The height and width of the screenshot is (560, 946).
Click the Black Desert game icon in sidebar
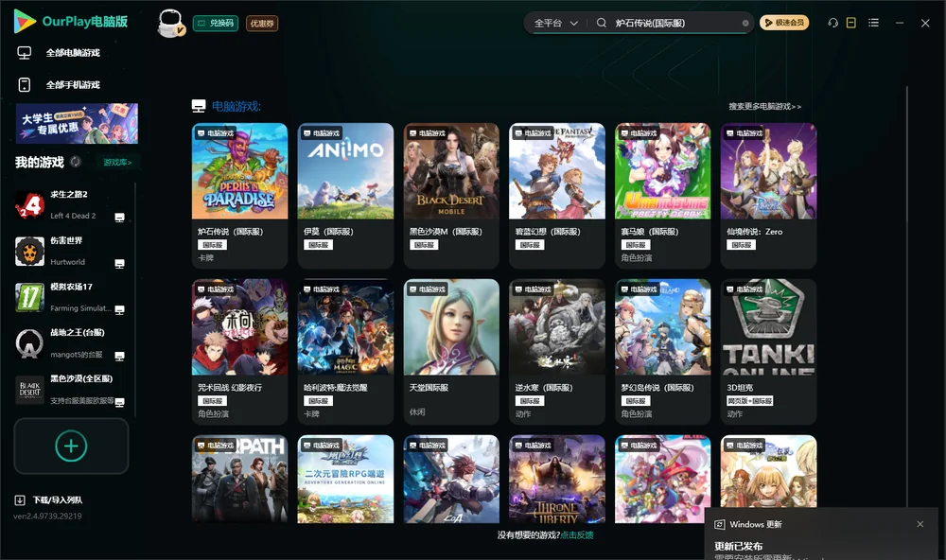pos(29,390)
